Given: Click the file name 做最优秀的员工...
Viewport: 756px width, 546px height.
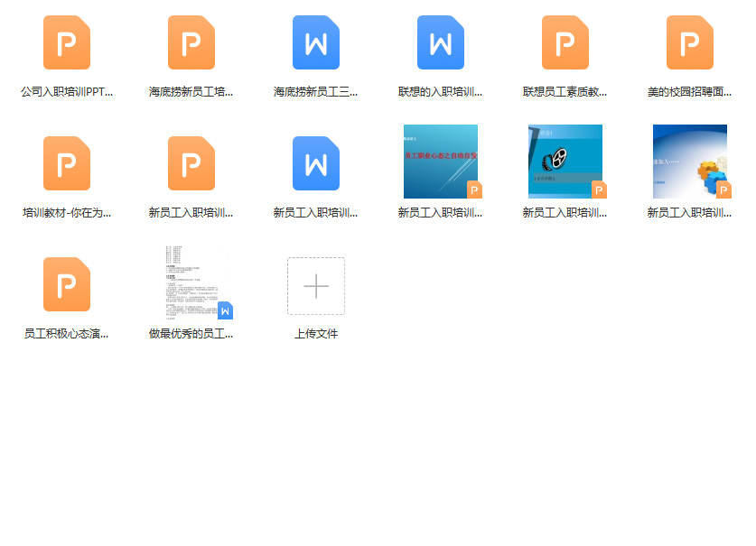Looking at the screenshot, I should click(191, 334).
